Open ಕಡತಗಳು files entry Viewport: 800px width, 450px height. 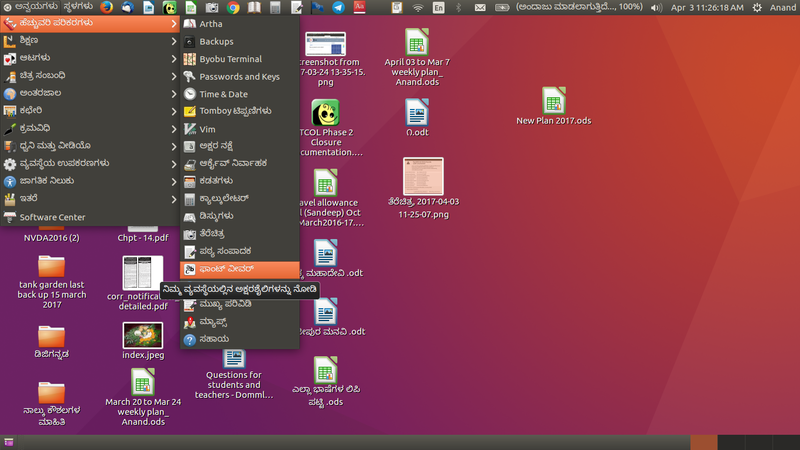tap(240, 181)
